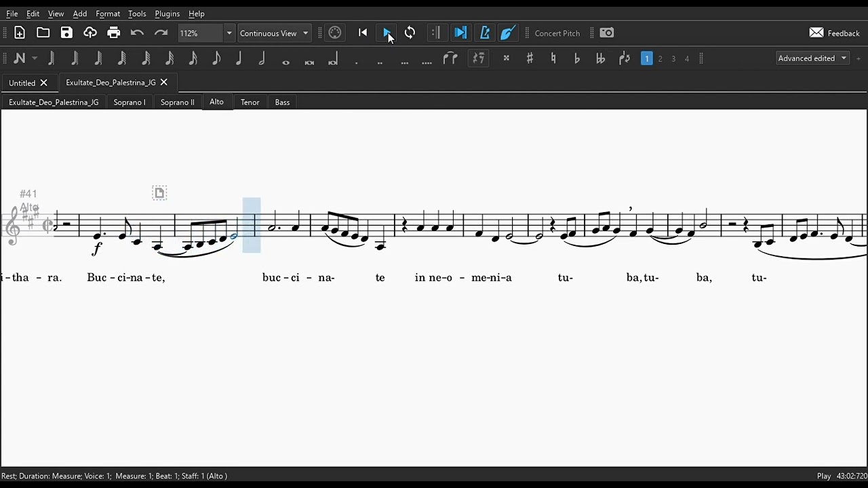Start playback with the Play button
Image resolution: width=868 pixels, height=488 pixels.
[x=387, y=33]
